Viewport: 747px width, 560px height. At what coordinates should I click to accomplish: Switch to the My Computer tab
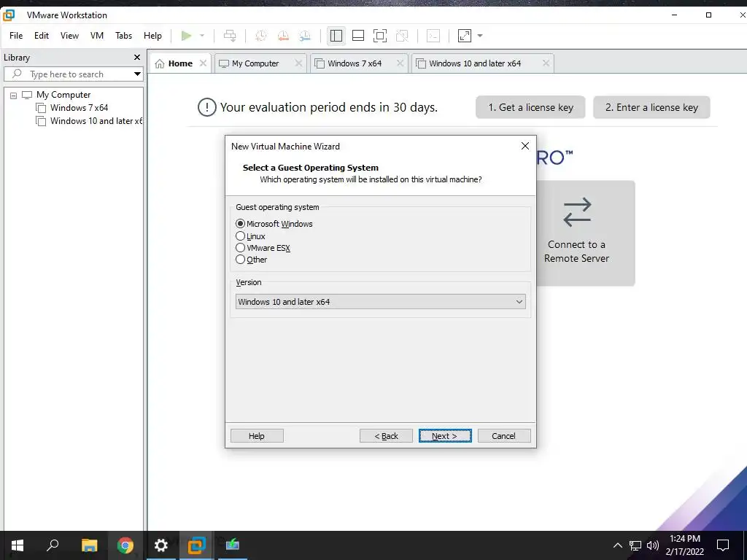255,63
